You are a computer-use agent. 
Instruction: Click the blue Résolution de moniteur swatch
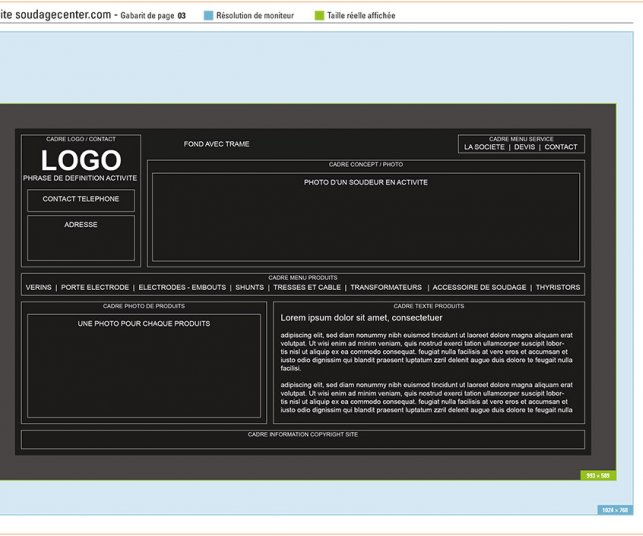click(x=208, y=16)
